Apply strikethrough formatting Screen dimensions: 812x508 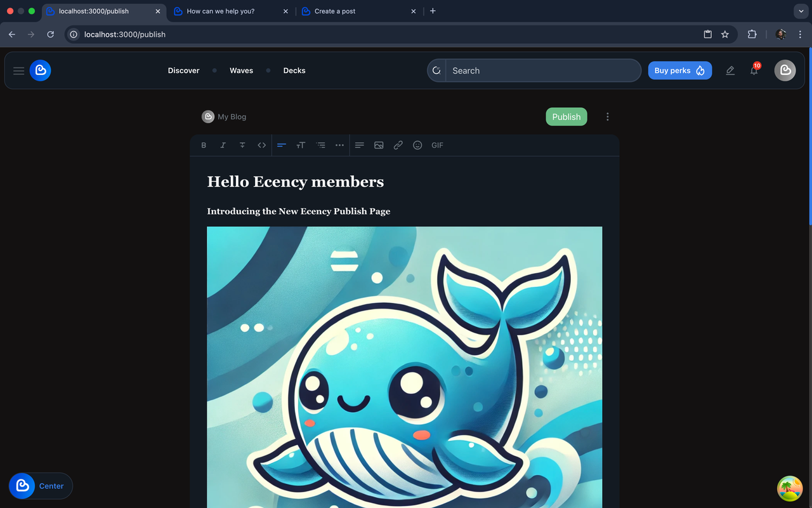coord(242,145)
